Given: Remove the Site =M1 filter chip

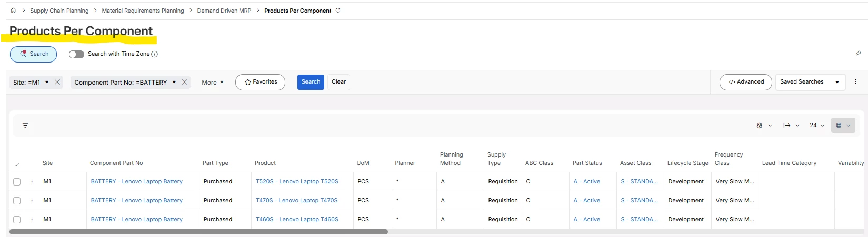Looking at the screenshot, I should (57, 82).
